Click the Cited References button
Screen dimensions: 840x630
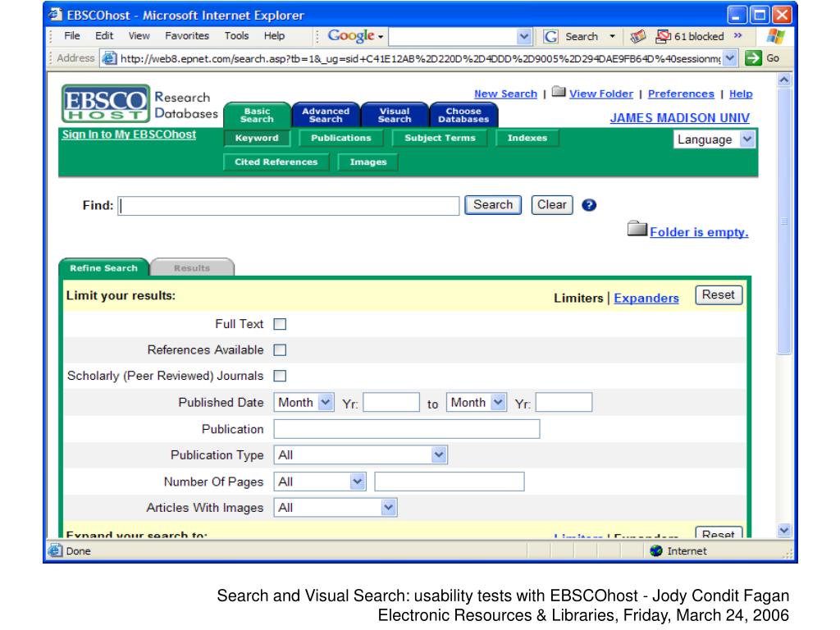(276, 162)
